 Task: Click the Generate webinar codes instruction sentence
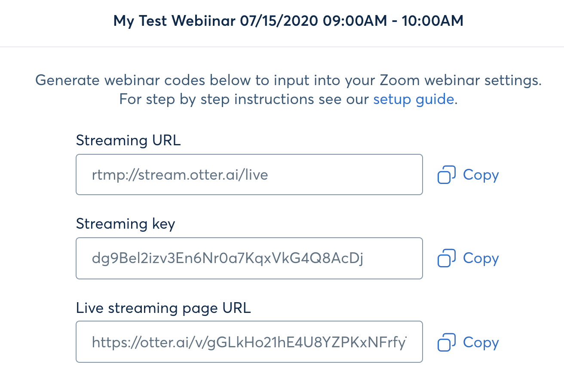pos(288,80)
